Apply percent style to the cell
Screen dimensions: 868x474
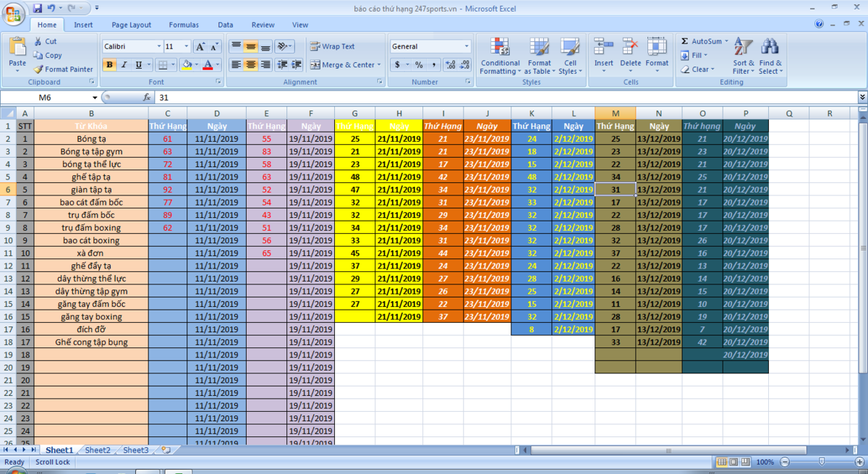coord(419,64)
